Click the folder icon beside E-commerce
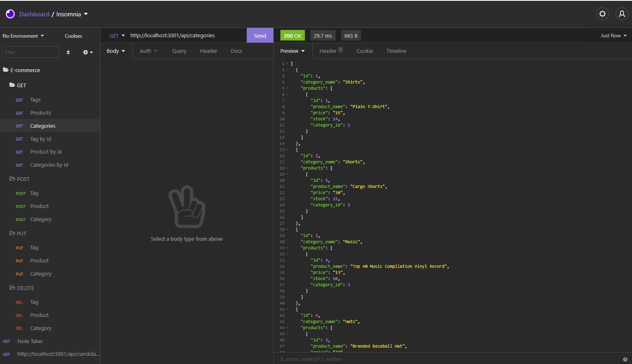The image size is (632, 364). pos(6,70)
